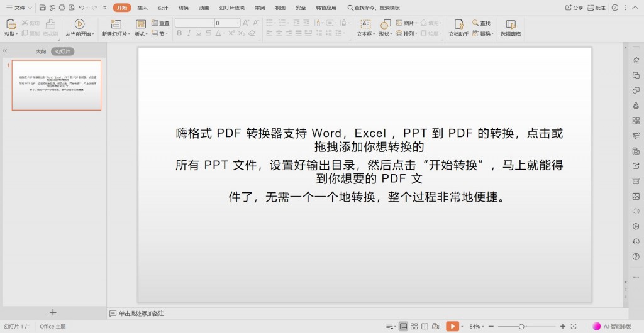Click the Clear Formatting eraser icon

coord(252,33)
